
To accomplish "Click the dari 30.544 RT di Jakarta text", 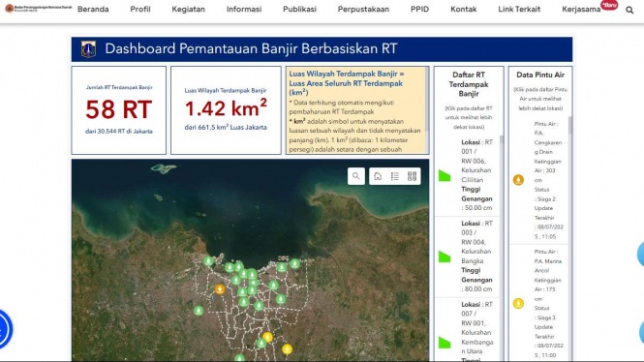I will (x=119, y=132).
